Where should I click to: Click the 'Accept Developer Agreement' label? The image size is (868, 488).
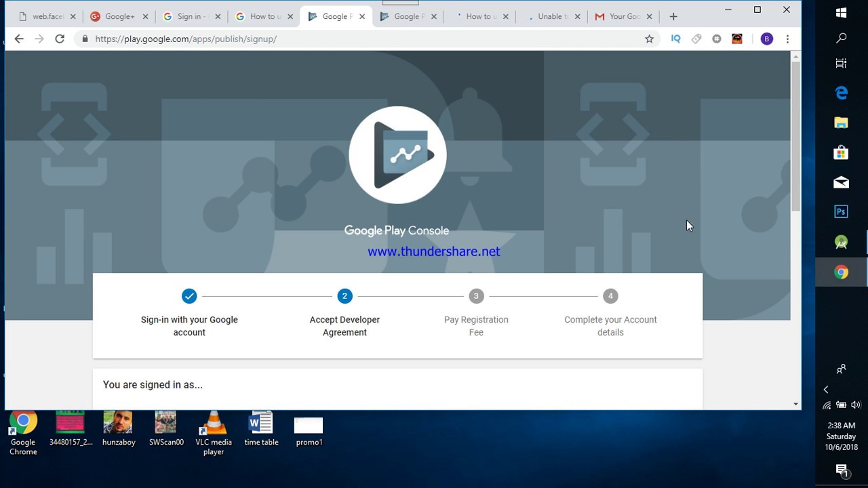[x=344, y=326]
